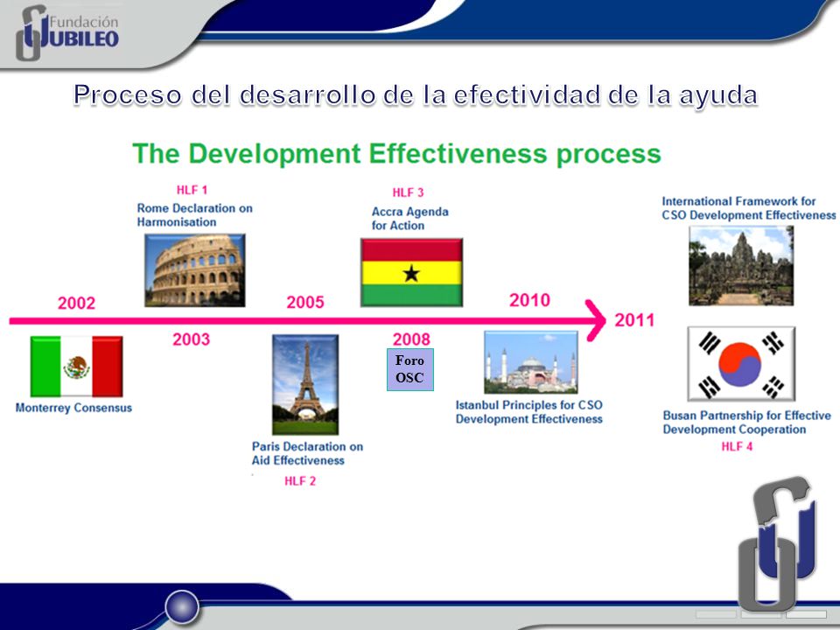Image resolution: width=840 pixels, height=630 pixels.
Task: Click 'Monterrey Consensus' caption
Action: (x=73, y=408)
